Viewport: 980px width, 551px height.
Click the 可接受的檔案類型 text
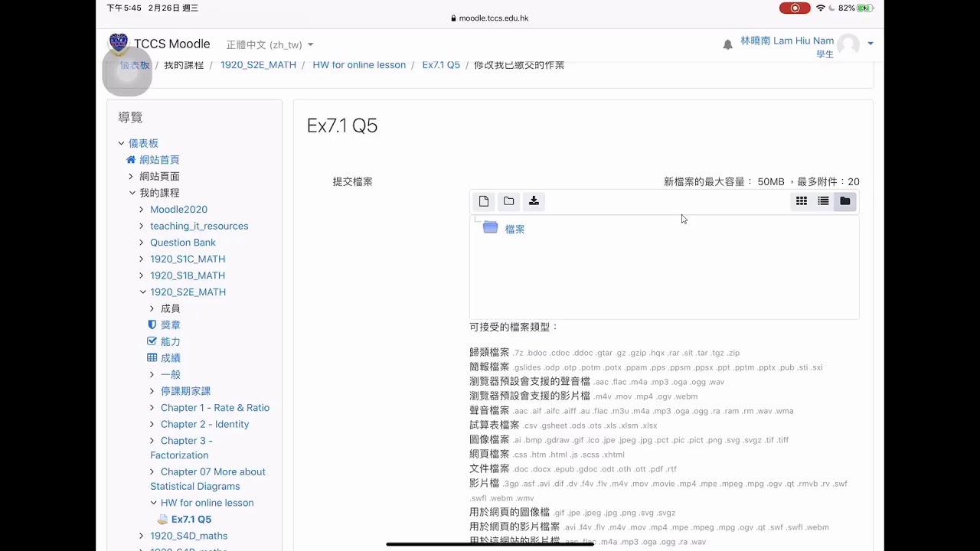[514, 327]
